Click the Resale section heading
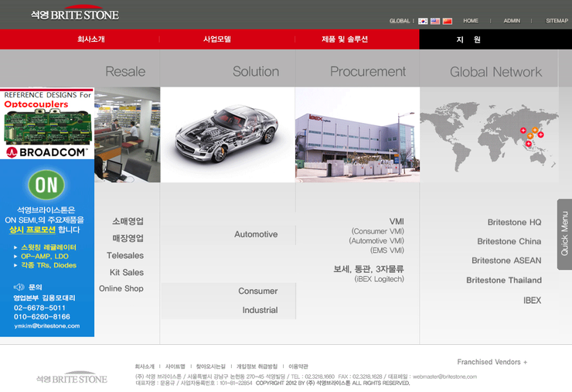The height and width of the screenshot is (392, 572). tap(125, 72)
